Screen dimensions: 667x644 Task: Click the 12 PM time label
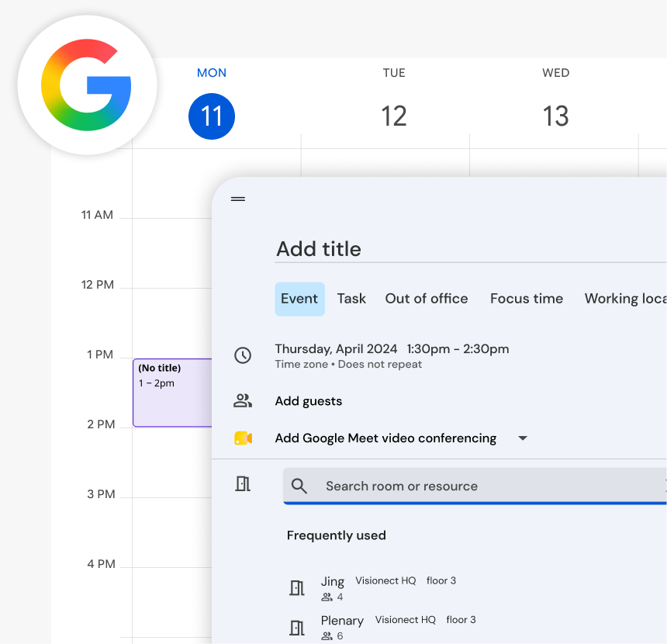click(98, 285)
